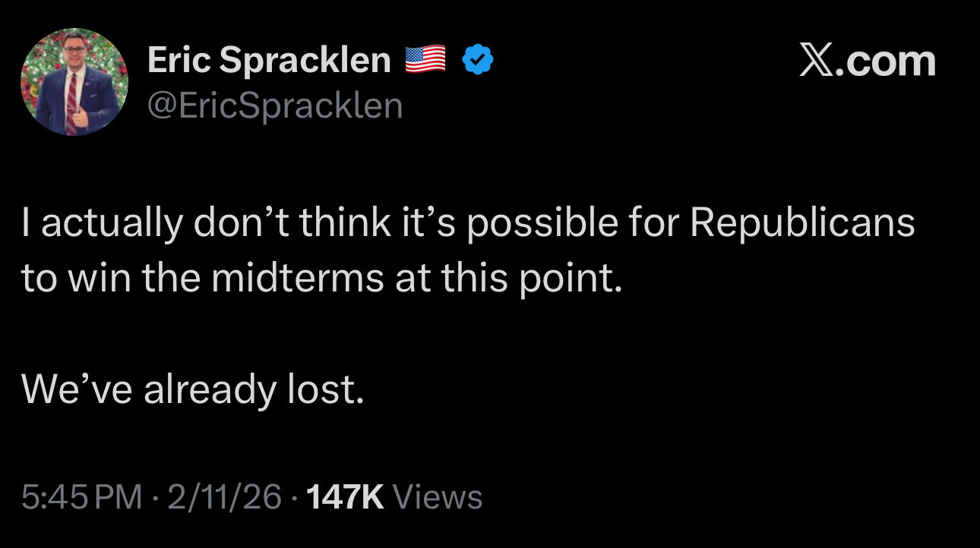Click the word "midterms" in the tweet
980x548 pixels.
(x=297, y=279)
